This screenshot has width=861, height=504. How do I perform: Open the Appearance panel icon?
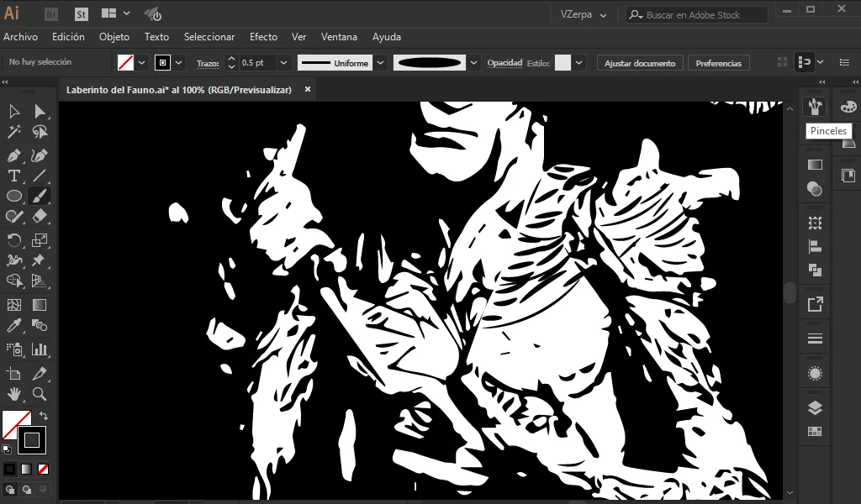pyautogui.click(x=815, y=374)
